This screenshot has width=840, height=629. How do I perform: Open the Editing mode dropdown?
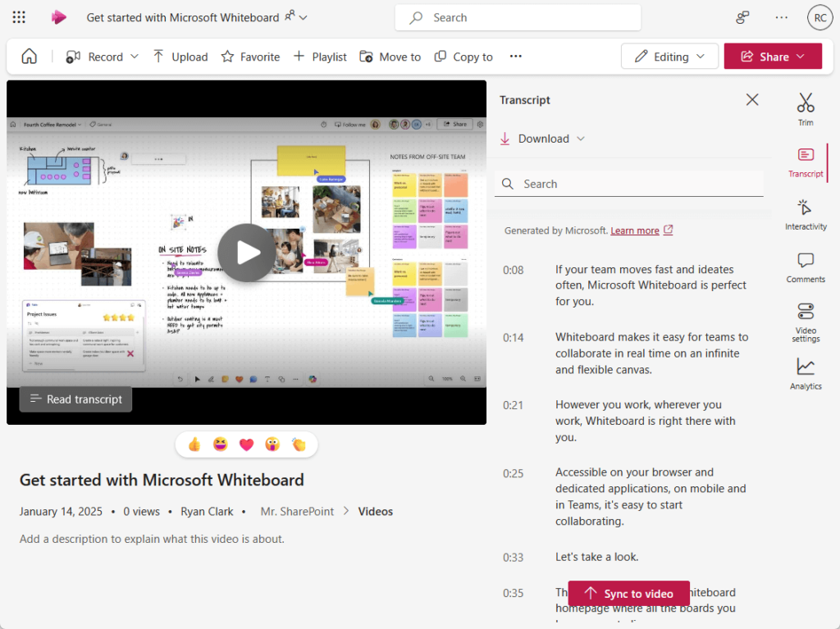click(669, 57)
